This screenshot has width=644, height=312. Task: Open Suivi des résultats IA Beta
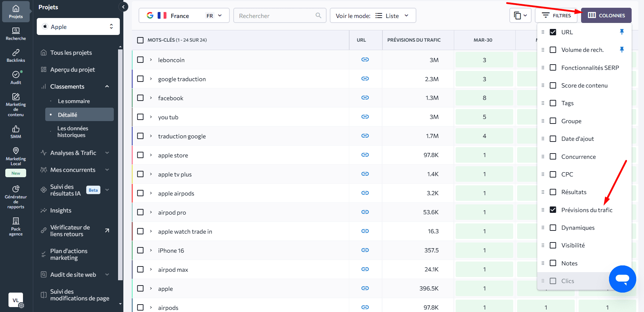(75, 190)
